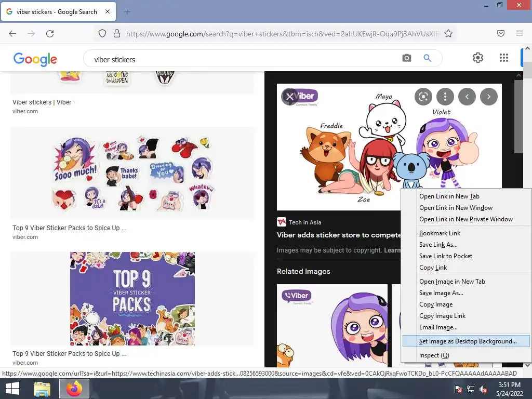Choose Set Image as Desktop Background...
This screenshot has height=399, width=532.
(466, 341)
